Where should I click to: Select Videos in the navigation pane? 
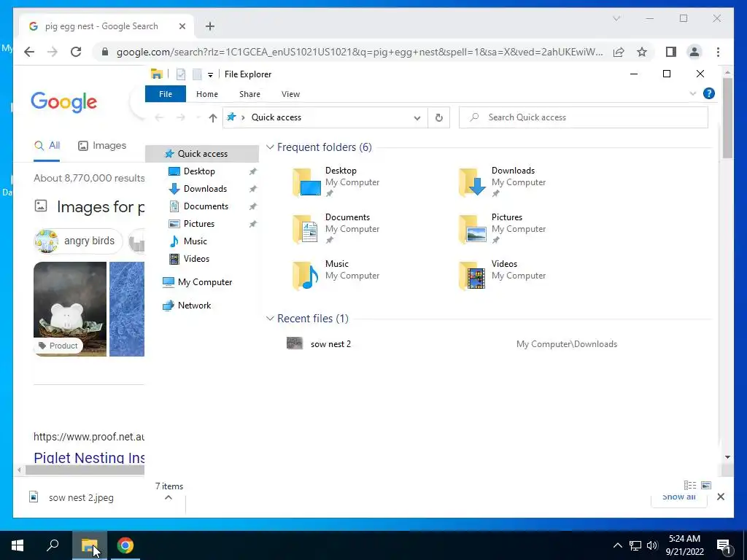coord(196,259)
